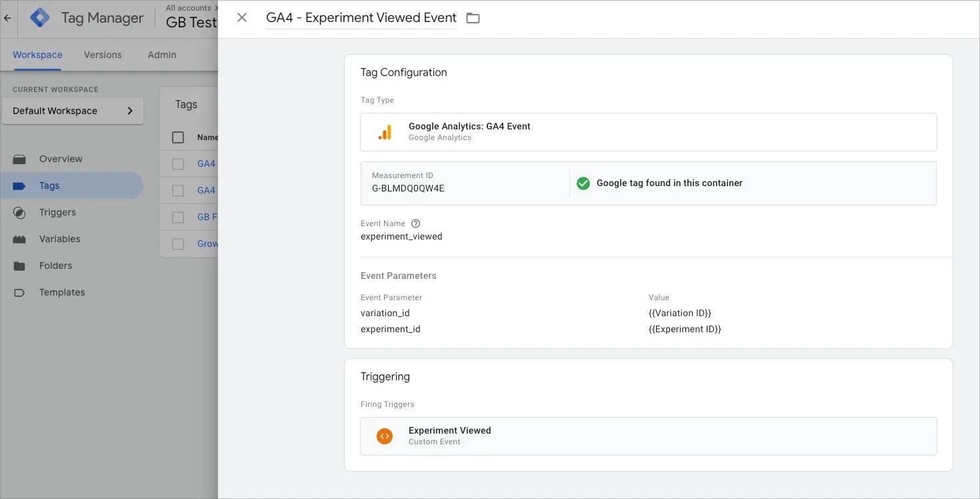Click the Name column header in Tags table
Image resolution: width=980 pixels, height=499 pixels.
[207, 137]
